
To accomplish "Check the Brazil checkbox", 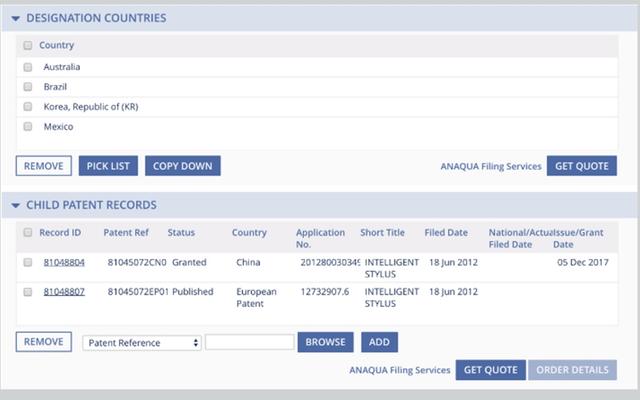I will [x=28, y=87].
